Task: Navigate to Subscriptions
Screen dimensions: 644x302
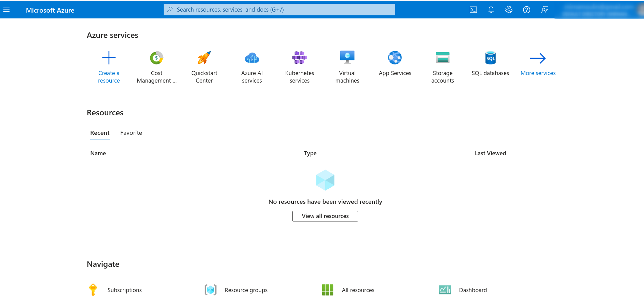Action: [x=124, y=290]
